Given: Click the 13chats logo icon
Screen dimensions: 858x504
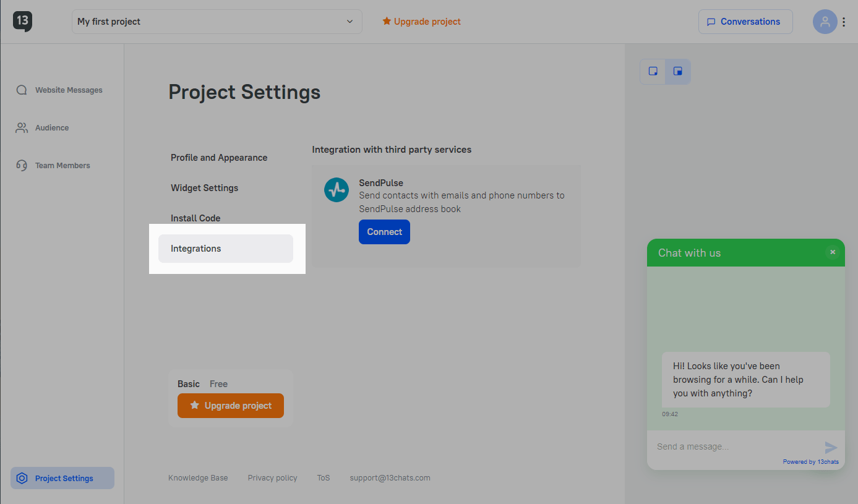Looking at the screenshot, I should tap(22, 21).
